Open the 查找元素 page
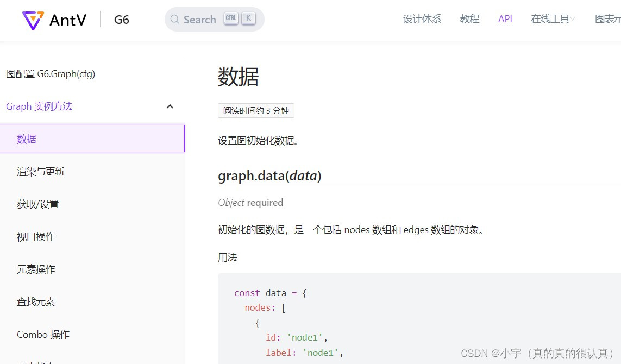This screenshot has width=621, height=364. point(36,302)
